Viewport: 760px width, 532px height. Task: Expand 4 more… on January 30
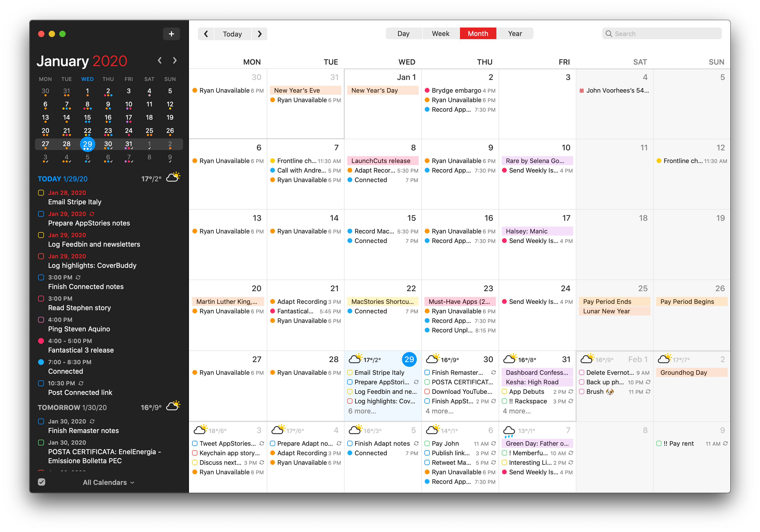pos(439,411)
